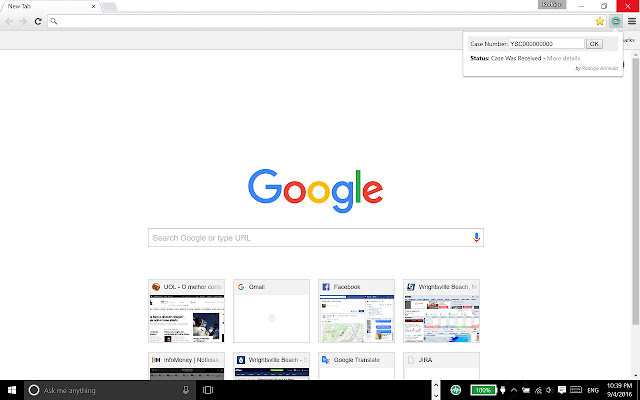Open the Windows Start menu
Screen dimensions: 640x400
(x=12, y=390)
